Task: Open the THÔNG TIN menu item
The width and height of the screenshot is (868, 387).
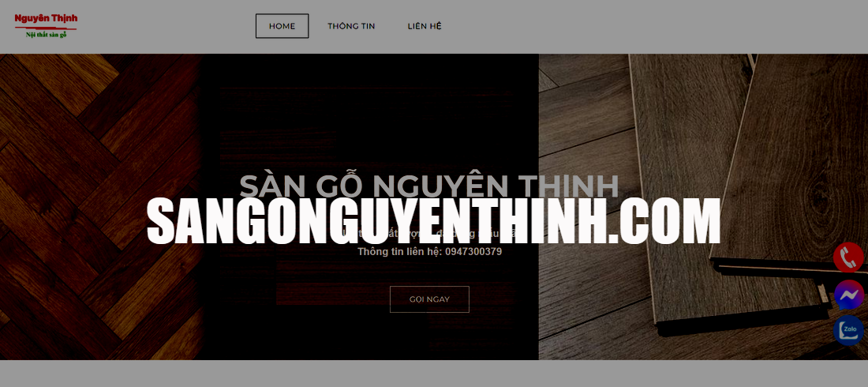Action: pyautogui.click(x=351, y=26)
